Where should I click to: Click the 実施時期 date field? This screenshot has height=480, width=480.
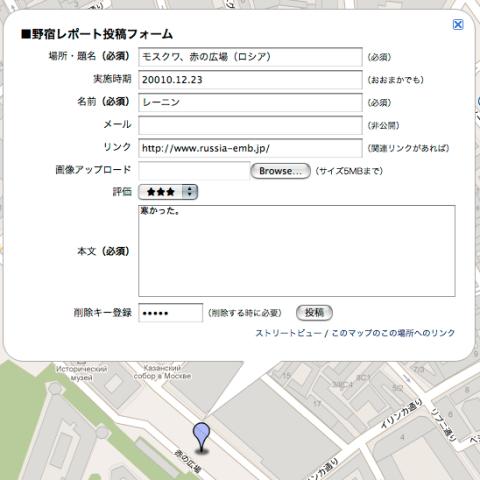point(250,80)
